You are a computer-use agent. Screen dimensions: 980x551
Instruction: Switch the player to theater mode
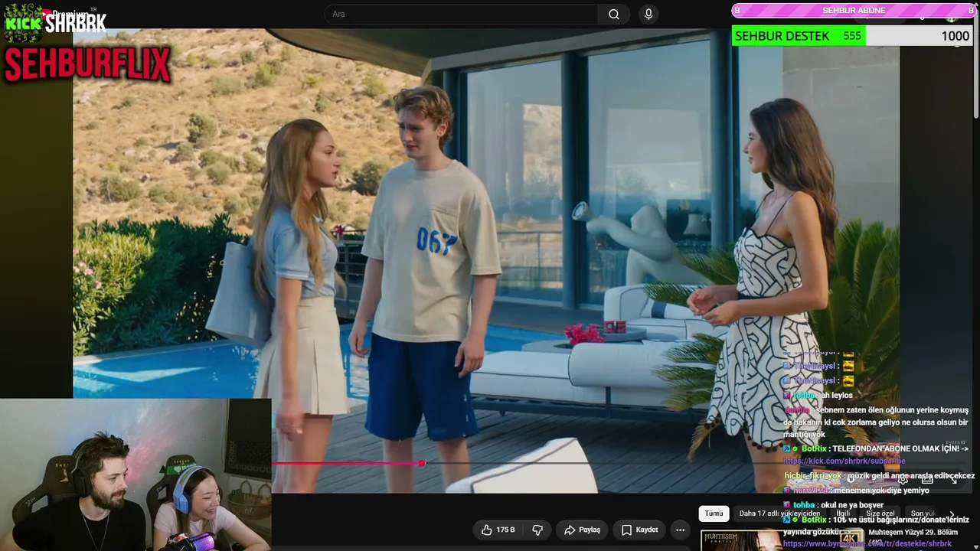[928, 480]
